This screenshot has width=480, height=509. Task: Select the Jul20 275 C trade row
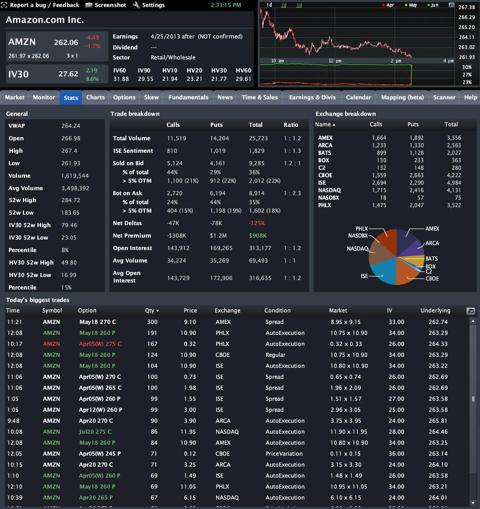click(235, 432)
